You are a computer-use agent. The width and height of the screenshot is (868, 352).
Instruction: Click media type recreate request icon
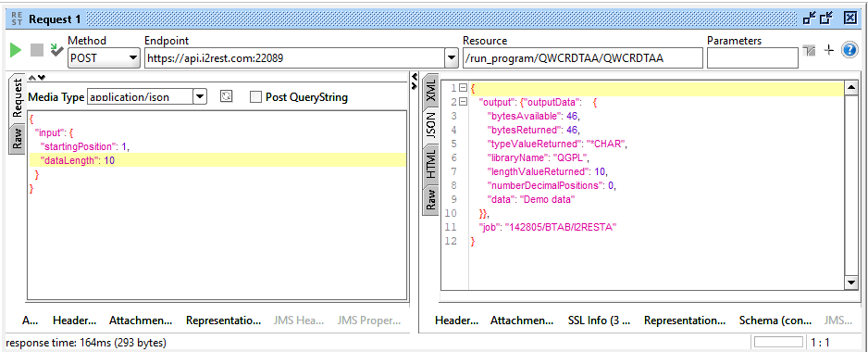pos(226,96)
